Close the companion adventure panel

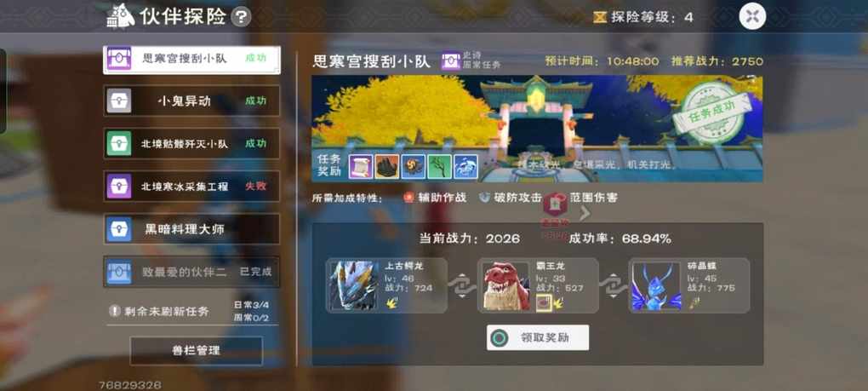752,16
